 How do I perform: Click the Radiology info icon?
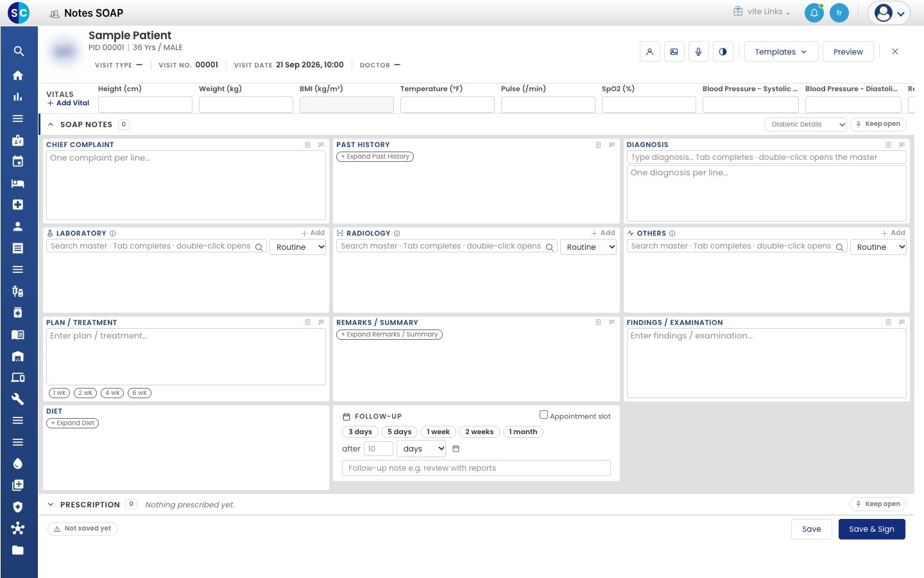click(397, 234)
